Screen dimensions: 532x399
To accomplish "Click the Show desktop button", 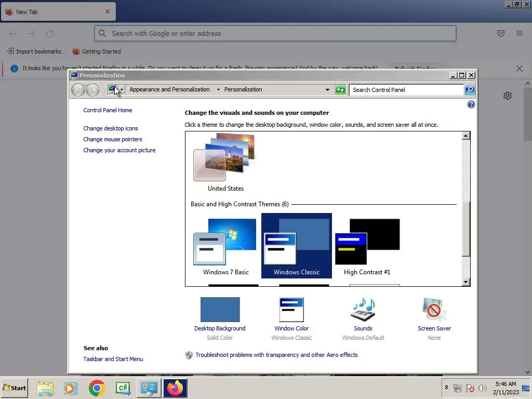I will [x=526, y=388].
